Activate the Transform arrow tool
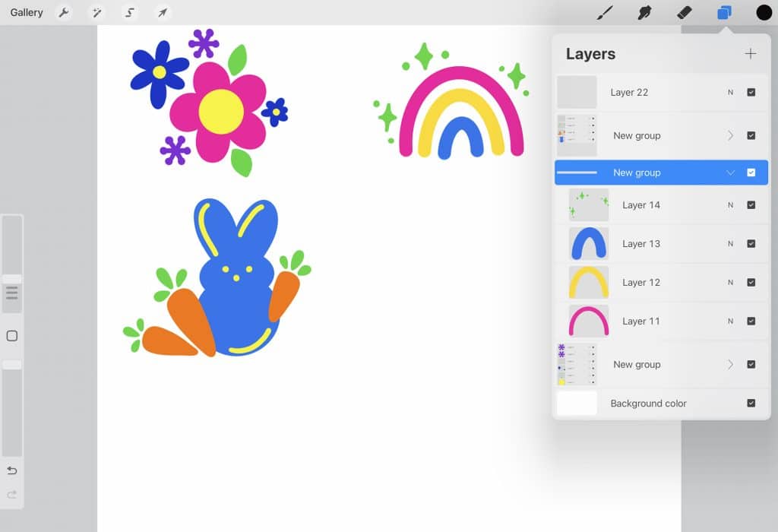778x532 pixels. (163, 12)
